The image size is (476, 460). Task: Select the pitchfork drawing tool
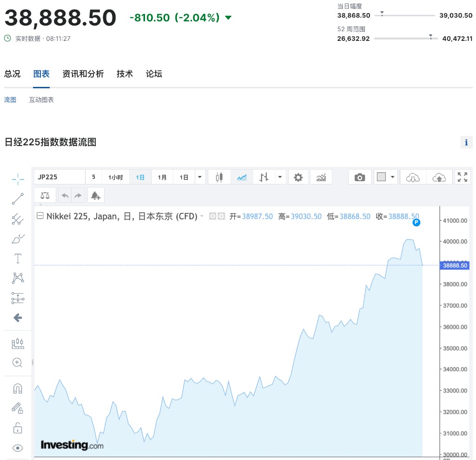click(x=18, y=219)
